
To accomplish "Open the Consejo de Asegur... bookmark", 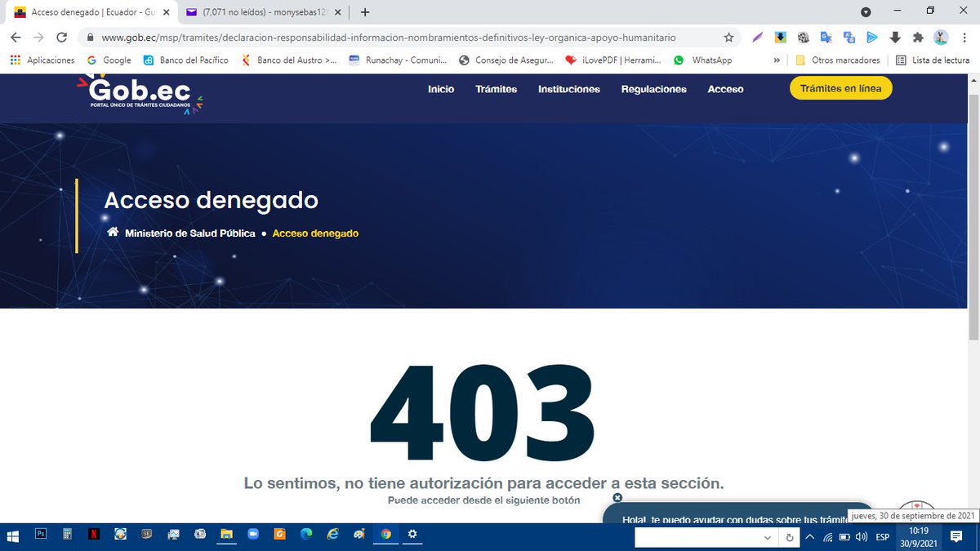I will click(x=506, y=60).
